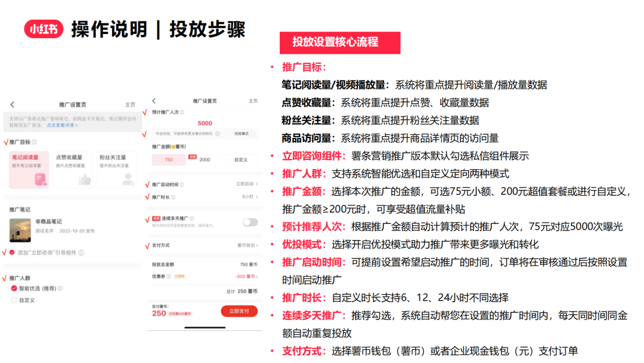Click the 推广笔记 section heading
The image size is (644, 363).
tap(20, 210)
